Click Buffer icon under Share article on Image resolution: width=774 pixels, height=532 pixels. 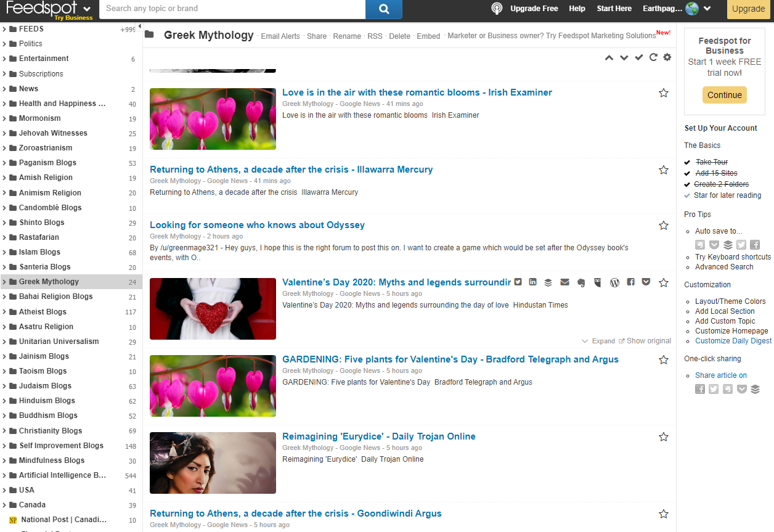(x=755, y=389)
